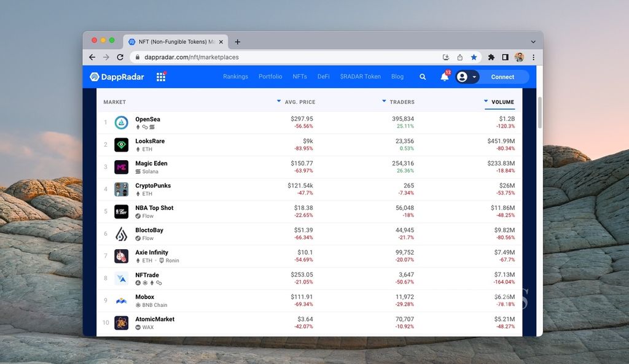Select the NFT (Non-Fungible Tokens) tab

click(x=175, y=42)
